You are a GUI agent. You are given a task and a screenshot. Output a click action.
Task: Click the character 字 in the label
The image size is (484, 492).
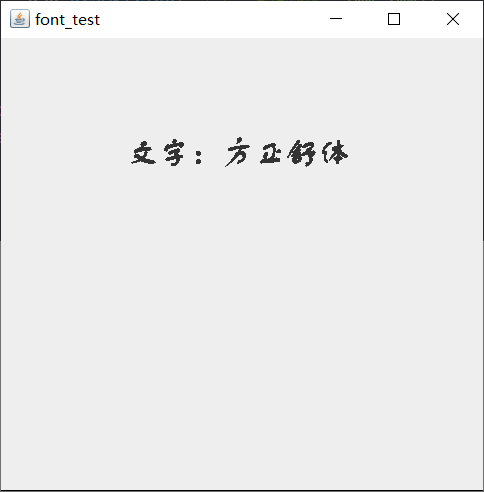[174, 154]
